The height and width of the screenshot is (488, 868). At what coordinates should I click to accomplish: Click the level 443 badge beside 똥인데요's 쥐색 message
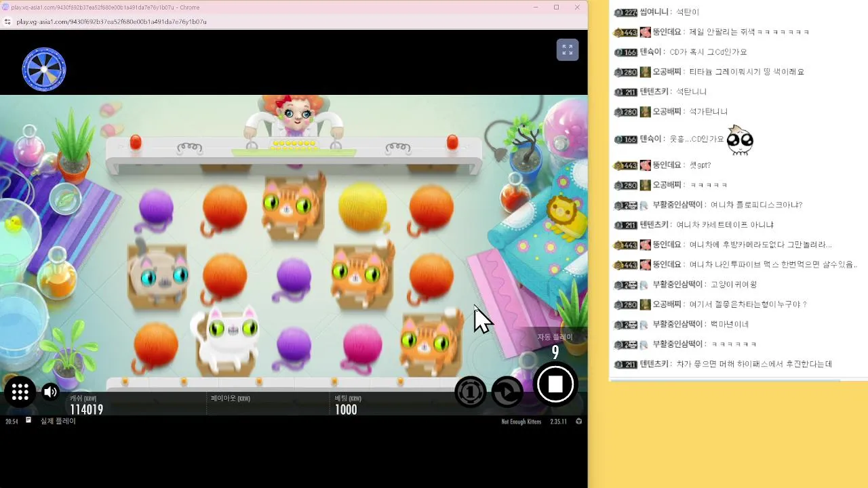coord(626,33)
